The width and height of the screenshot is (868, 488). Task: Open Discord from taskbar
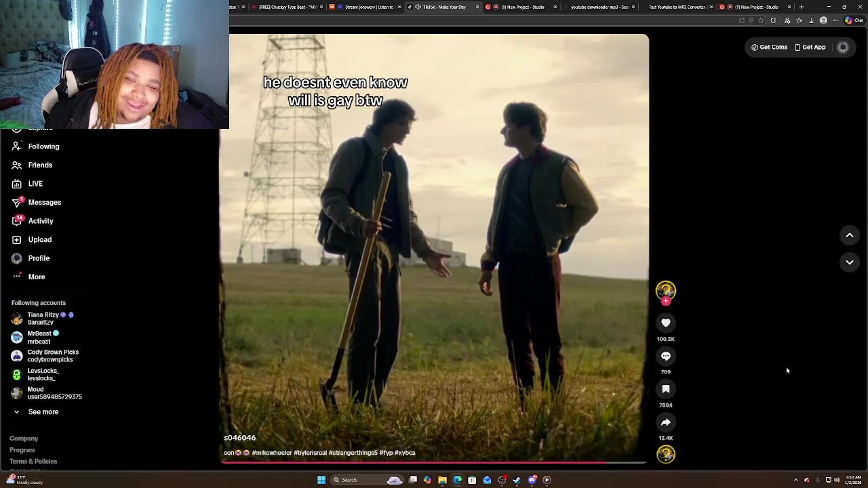click(532, 480)
